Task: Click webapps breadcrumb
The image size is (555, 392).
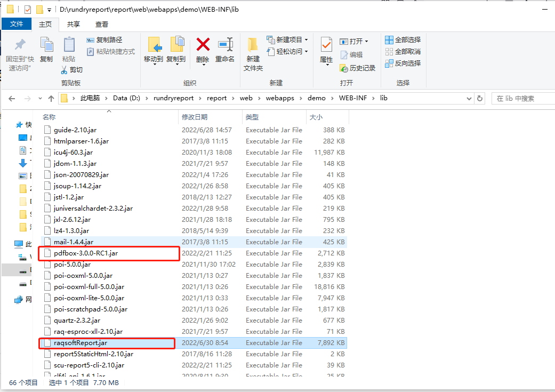Action: pyautogui.click(x=280, y=98)
